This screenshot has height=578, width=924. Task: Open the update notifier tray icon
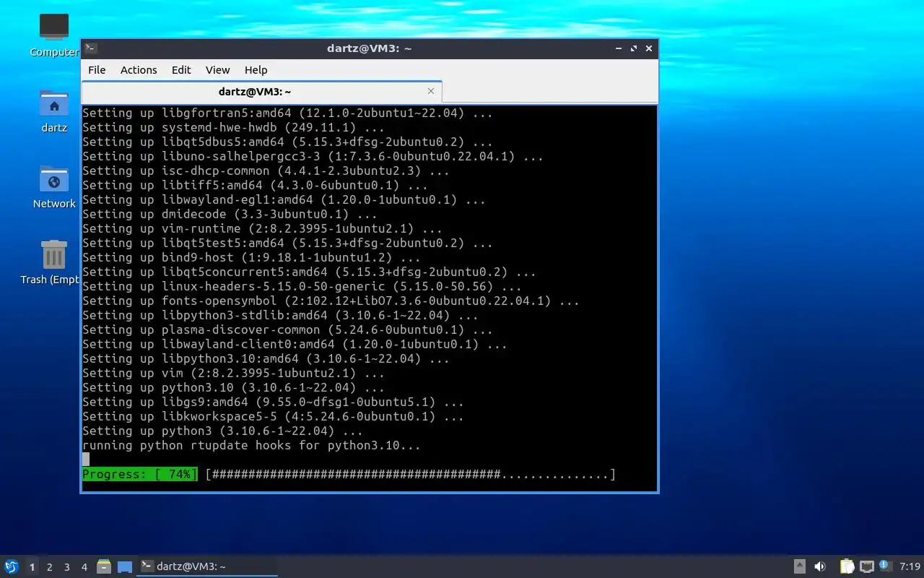(x=886, y=566)
